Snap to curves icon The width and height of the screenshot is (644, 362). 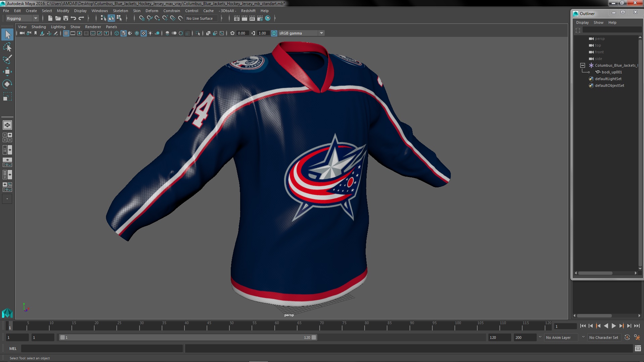click(150, 18)
